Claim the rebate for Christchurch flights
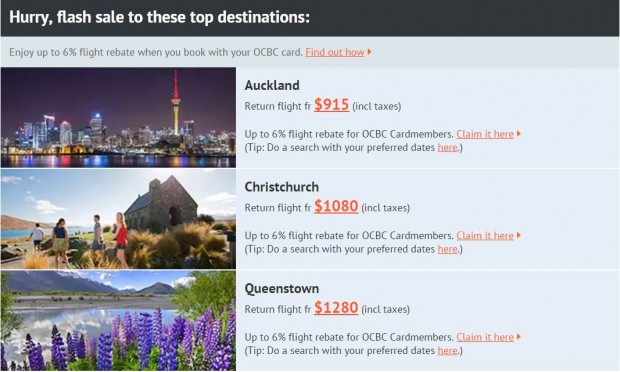Image resolution: width=620 pixels, height=372 pixels. click(x=485, y=236)
